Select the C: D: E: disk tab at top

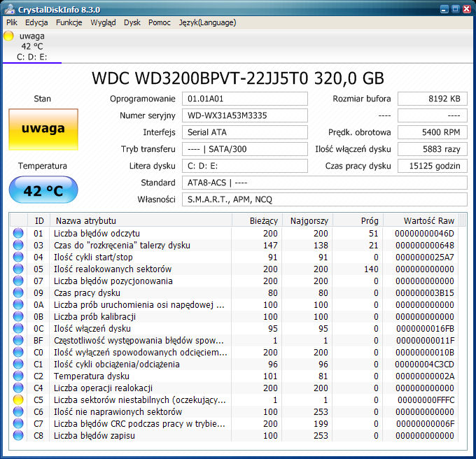pos(32,46)
